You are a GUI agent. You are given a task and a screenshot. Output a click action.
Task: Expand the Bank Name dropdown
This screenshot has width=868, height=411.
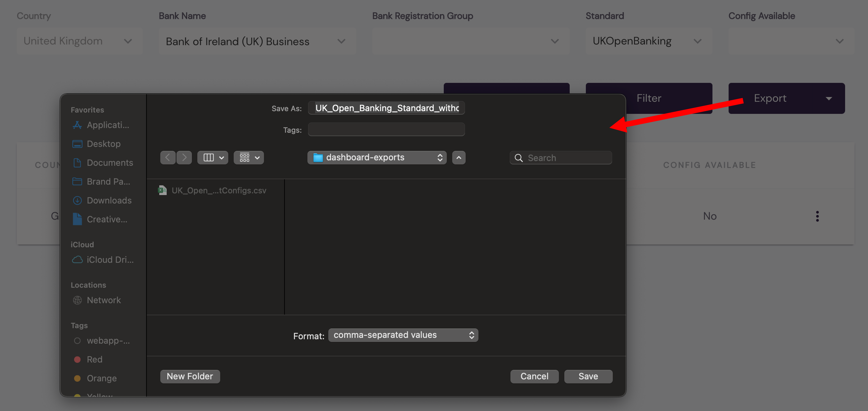pos(341,41)
